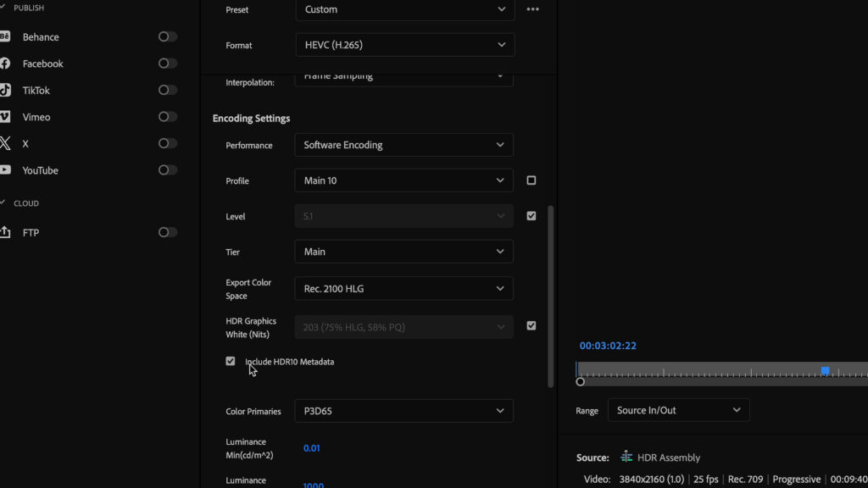
Task: Expand the Range Source In/Out dropdown
Action: 679,410
